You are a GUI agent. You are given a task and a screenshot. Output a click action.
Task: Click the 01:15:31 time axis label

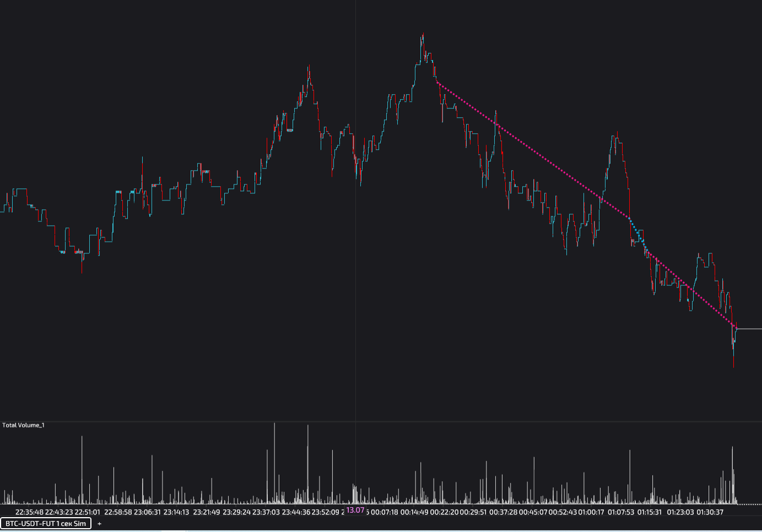click(x=650, y=512)
